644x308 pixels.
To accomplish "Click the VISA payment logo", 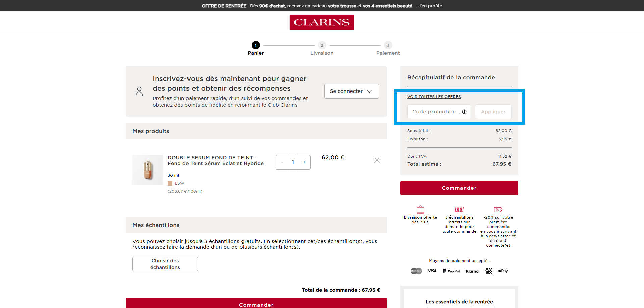I will [x=432, y=271].
